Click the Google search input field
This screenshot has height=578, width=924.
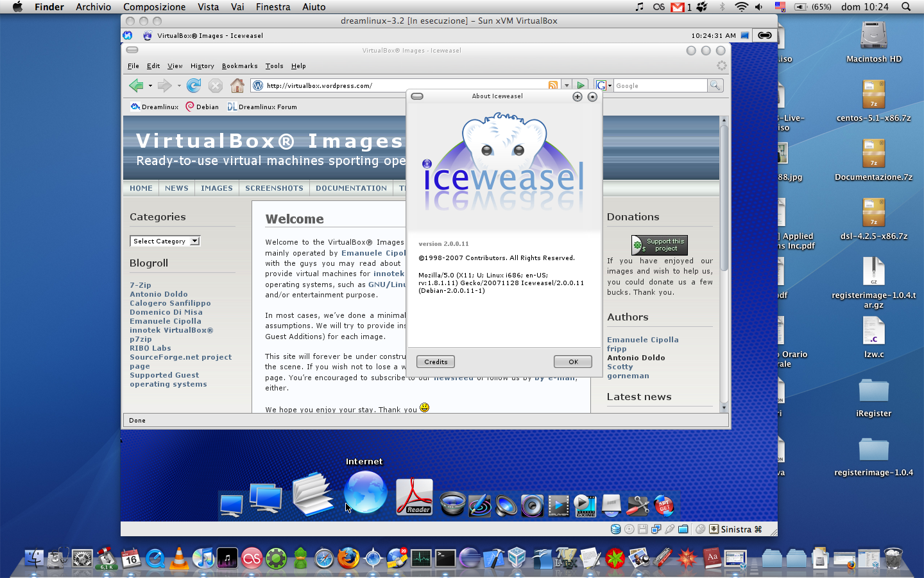[x=659, y=85]
